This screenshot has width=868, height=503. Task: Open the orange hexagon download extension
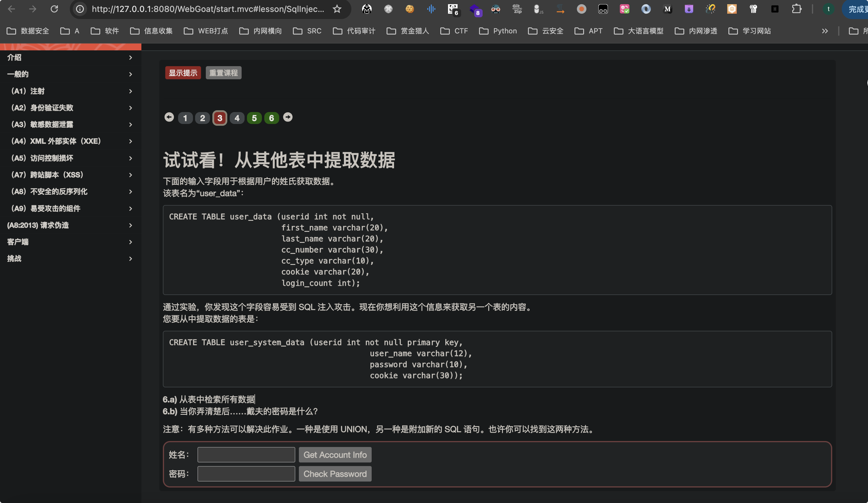pyautogui.click(x=732, y=9)
